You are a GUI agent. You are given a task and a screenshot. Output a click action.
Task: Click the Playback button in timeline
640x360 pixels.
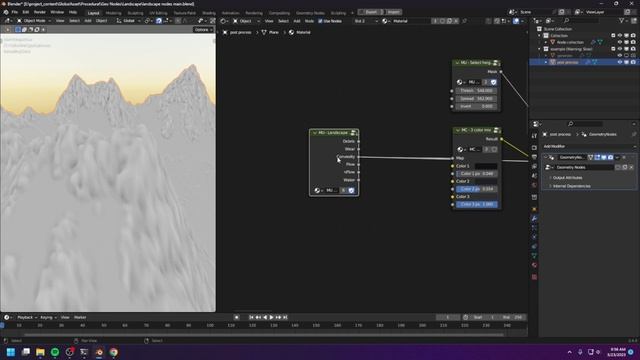pyautogui.click(x=27, y=317)
